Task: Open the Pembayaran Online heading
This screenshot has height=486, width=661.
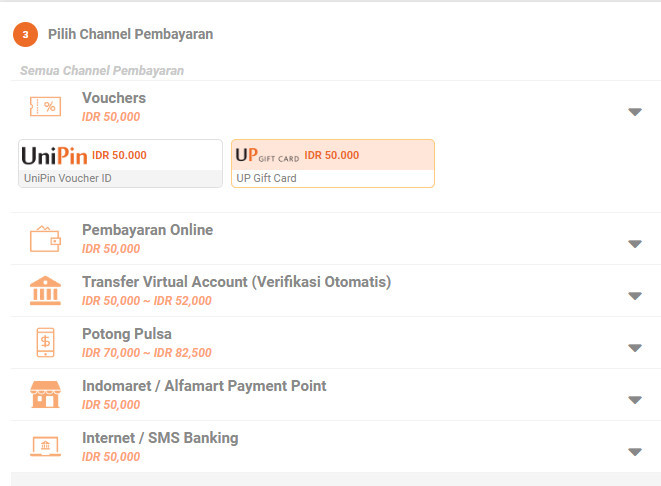Action: click(x=147, y=230)
